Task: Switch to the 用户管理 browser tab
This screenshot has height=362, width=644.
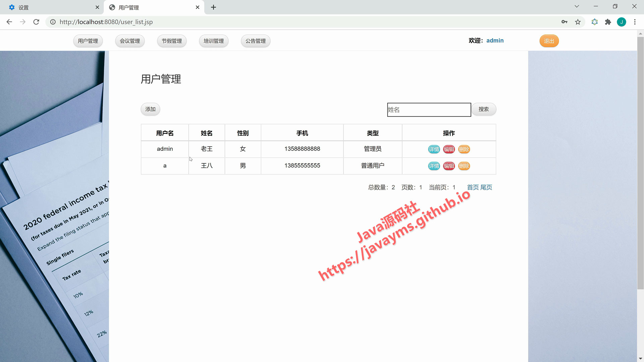Action: (154, 7)
